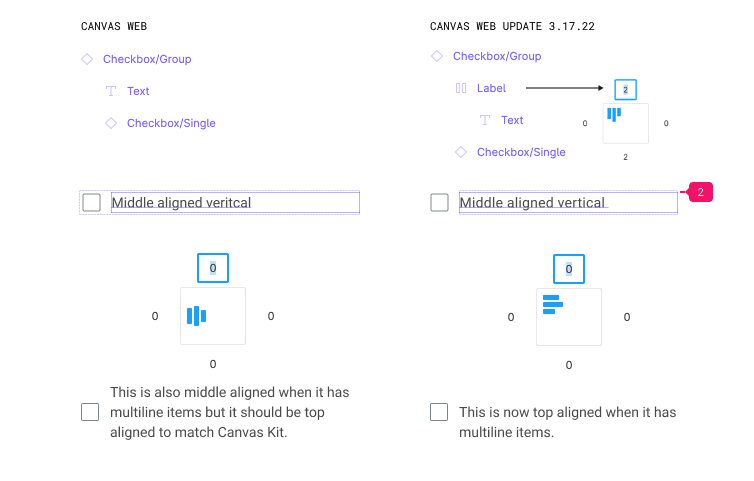Click the component diamond icon beside Checkbox/Group under CANVAS WEB
The height and width of the screenshot is (481, 754).
pyautogui.click(x=87, y=59)
